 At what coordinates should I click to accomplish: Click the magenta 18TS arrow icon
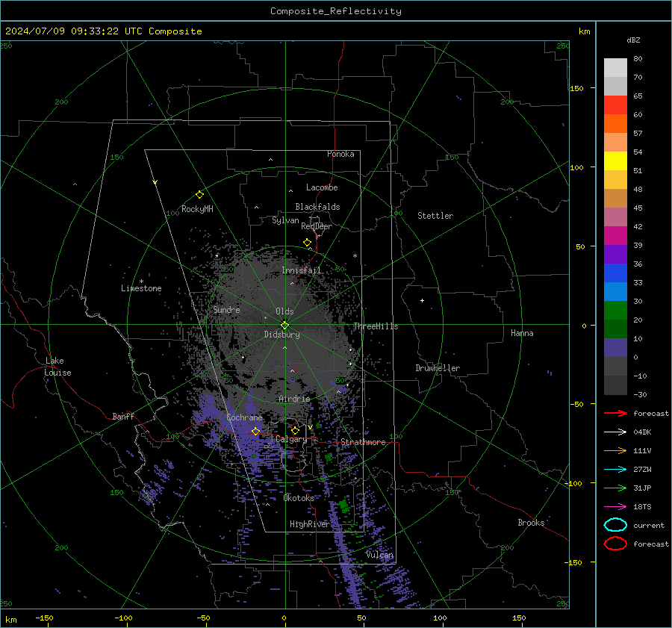click(x=615, y=507)
